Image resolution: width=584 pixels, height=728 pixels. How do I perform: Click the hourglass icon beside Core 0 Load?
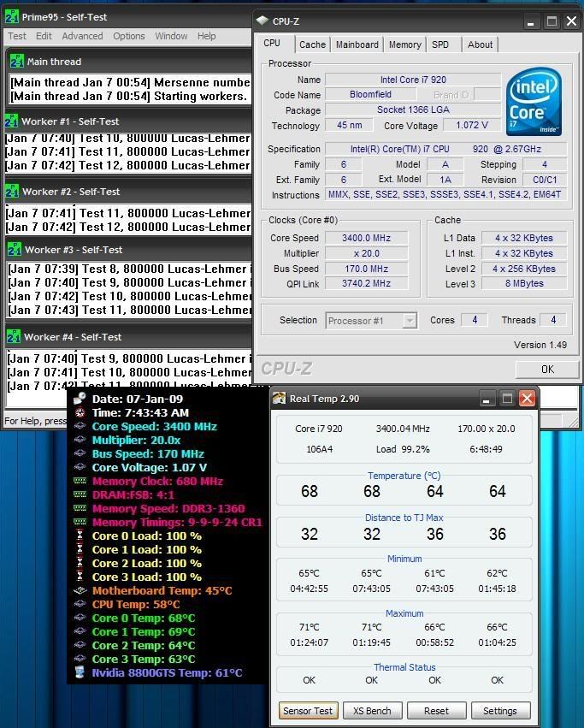[80, 536]
